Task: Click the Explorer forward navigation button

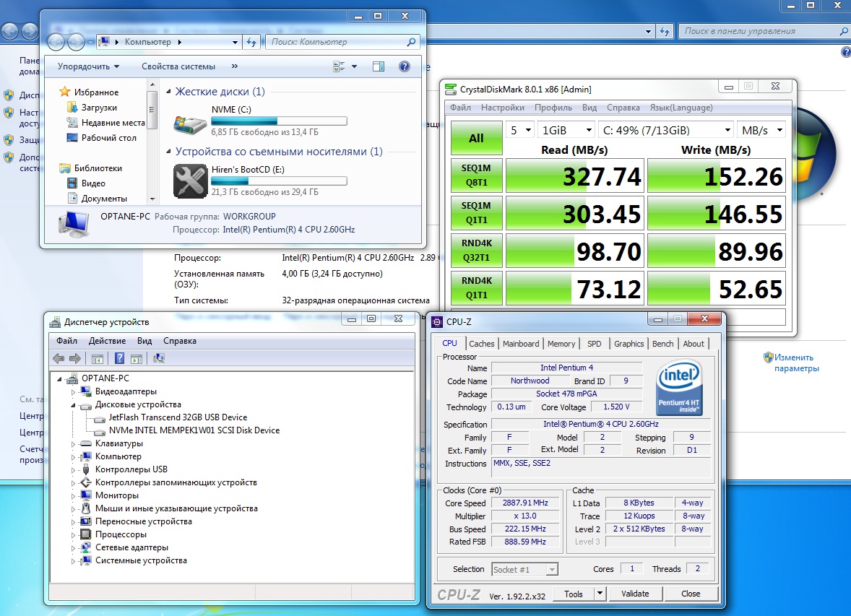Action: tap(75, 41)
